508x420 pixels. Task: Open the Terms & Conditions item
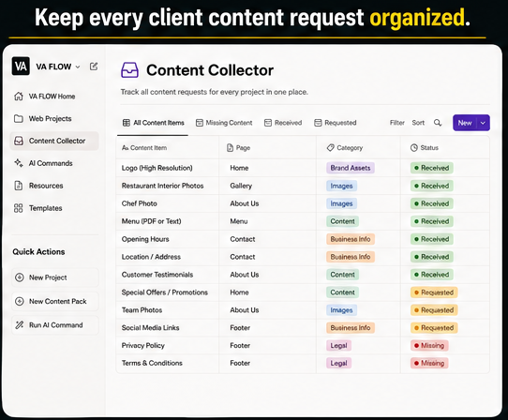152,363
